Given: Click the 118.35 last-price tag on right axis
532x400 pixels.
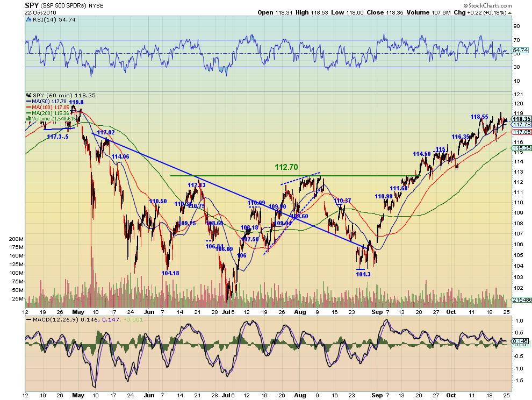Looking at the screenshot, I should click(522, 119).
